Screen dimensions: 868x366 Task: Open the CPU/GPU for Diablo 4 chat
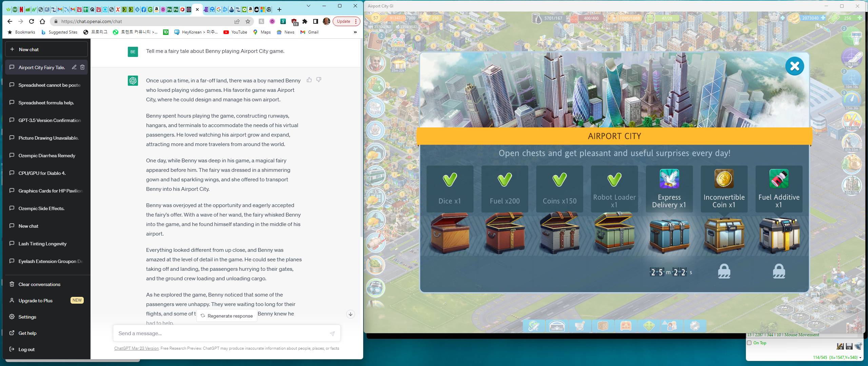pos(46,173)
